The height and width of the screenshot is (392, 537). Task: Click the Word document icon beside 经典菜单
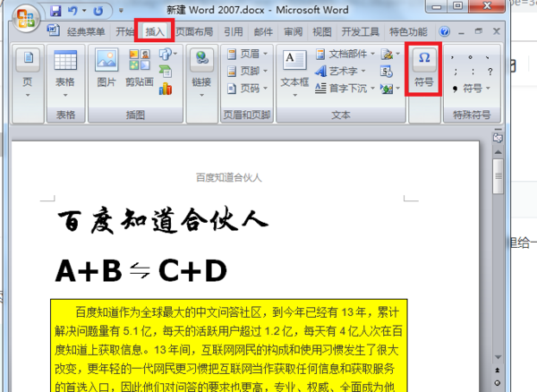click(x=53, y=30)
